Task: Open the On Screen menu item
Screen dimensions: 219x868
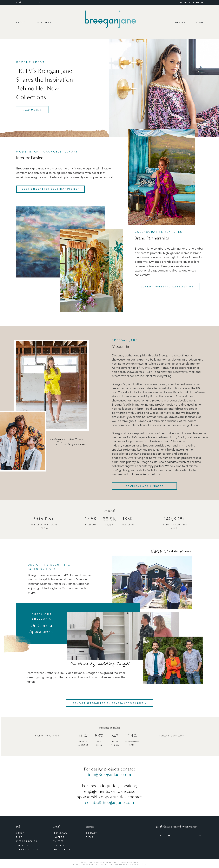Action: coord(43,23)
